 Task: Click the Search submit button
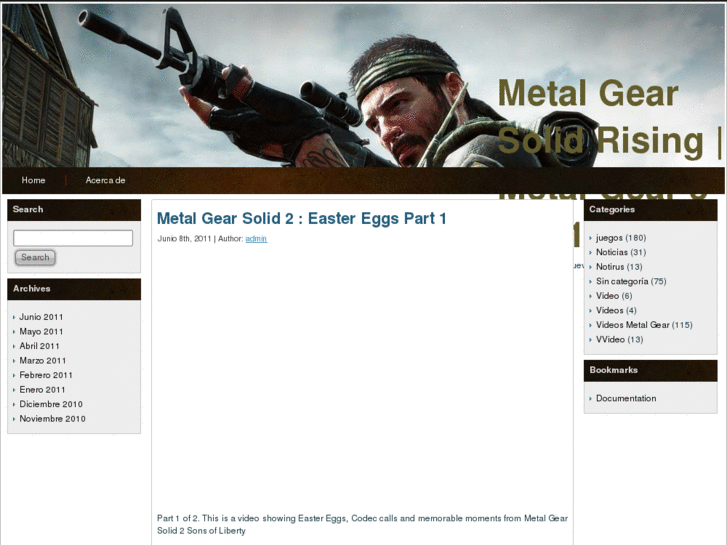click(35, 257)
